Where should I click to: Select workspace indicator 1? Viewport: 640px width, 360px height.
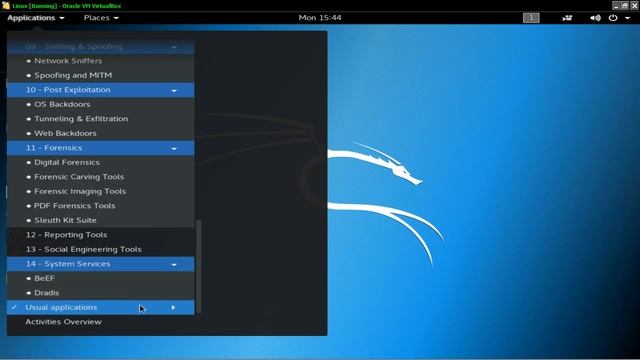pos(531,18)
